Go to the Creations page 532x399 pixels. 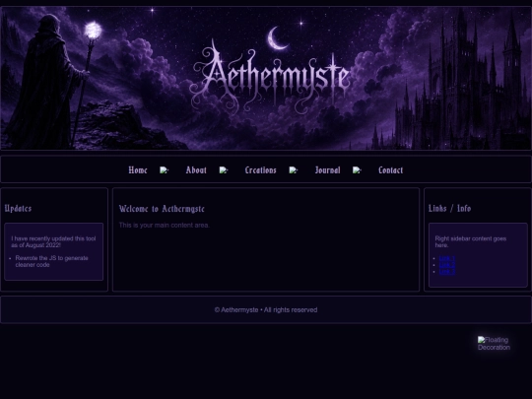click(260, 170)
